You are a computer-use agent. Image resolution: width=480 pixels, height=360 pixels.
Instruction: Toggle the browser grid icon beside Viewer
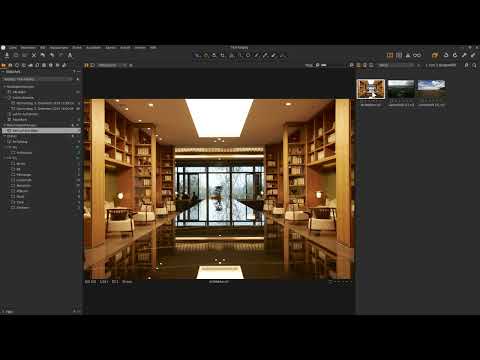pos(399,55)
